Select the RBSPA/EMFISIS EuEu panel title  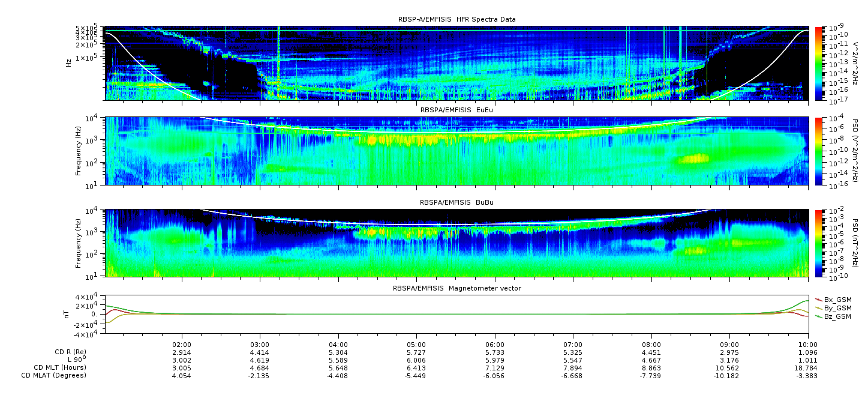(x=456, y=110)
